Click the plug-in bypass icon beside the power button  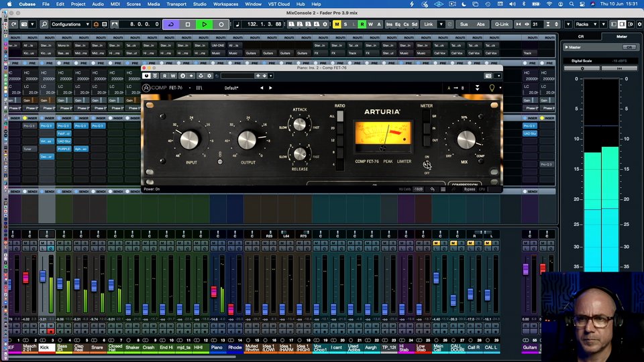(x=155, y=76)
